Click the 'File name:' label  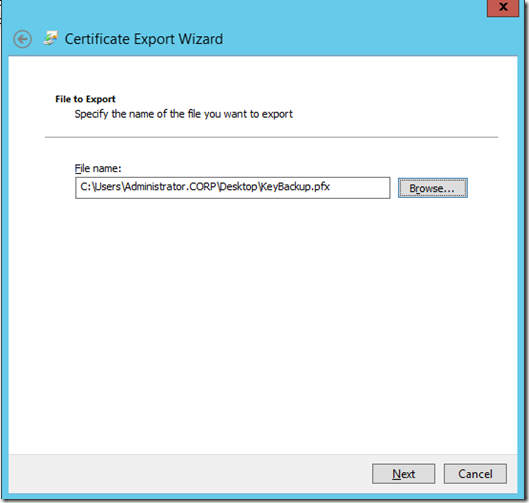click(x=98, y=168)
